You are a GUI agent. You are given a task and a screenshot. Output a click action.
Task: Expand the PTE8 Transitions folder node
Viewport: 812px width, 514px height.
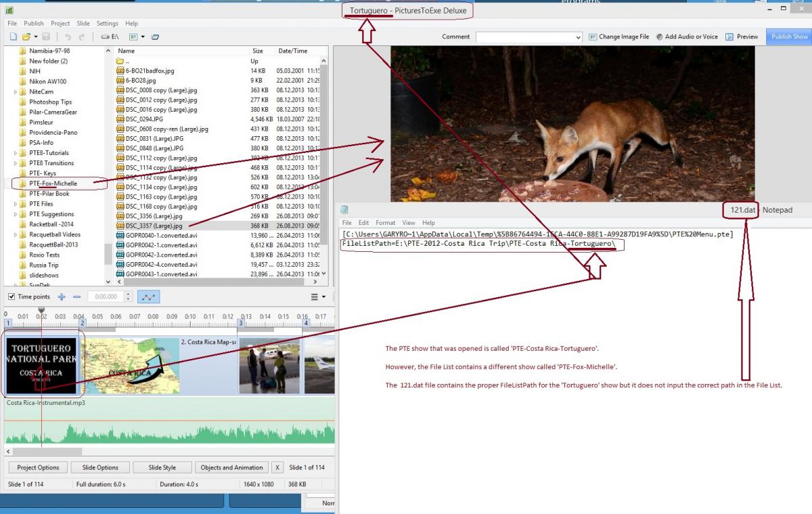coord(16,163)
